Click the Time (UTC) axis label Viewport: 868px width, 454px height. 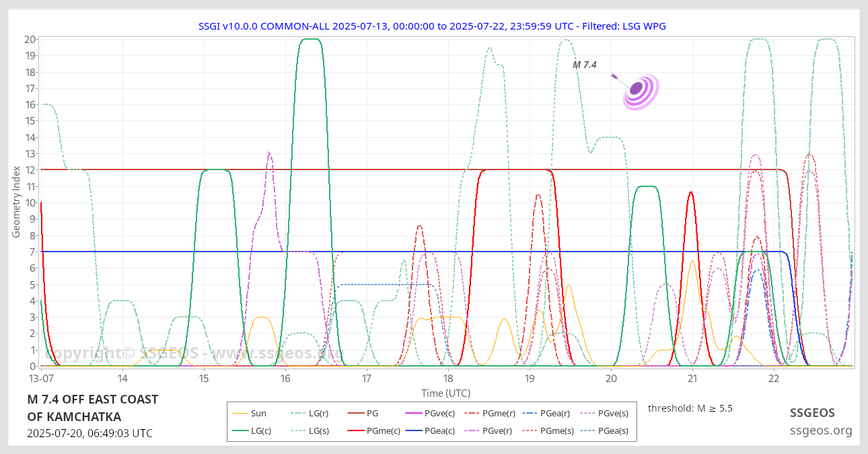445,393
